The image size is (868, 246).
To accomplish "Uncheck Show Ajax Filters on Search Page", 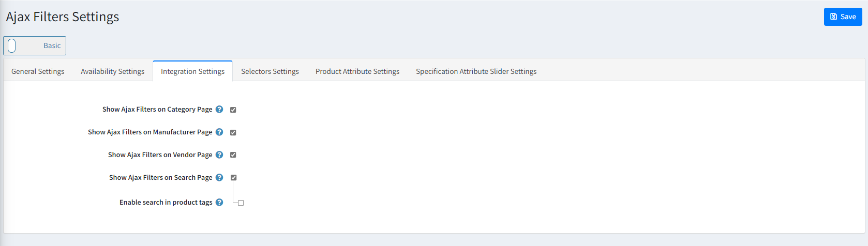I will click(234, 178).
